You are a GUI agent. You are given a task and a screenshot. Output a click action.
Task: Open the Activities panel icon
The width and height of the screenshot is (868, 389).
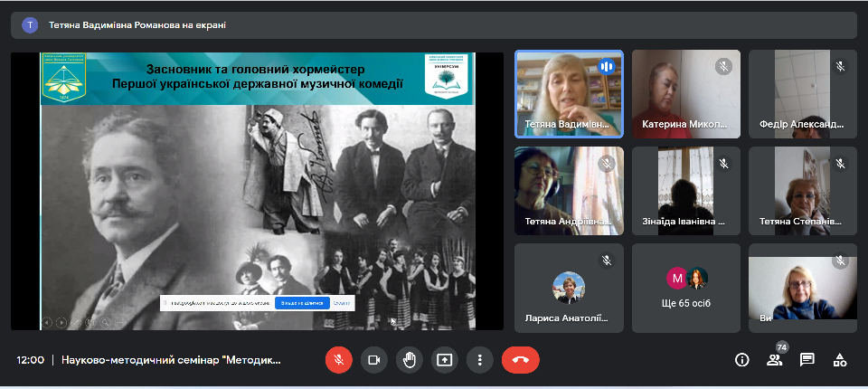(x=839, y=359)
